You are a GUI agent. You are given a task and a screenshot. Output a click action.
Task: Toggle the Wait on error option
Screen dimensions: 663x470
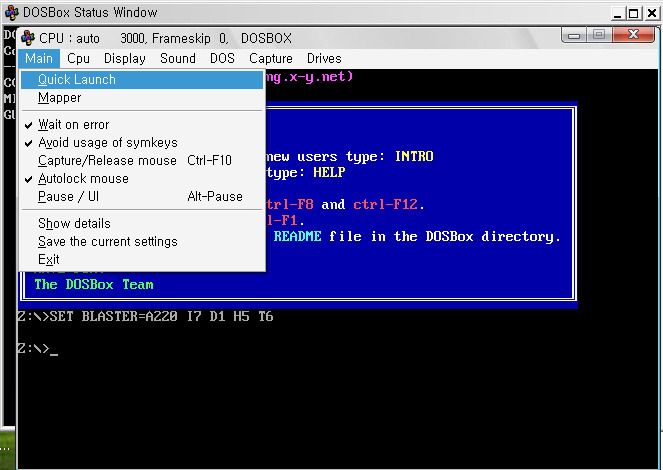[142, 125]
